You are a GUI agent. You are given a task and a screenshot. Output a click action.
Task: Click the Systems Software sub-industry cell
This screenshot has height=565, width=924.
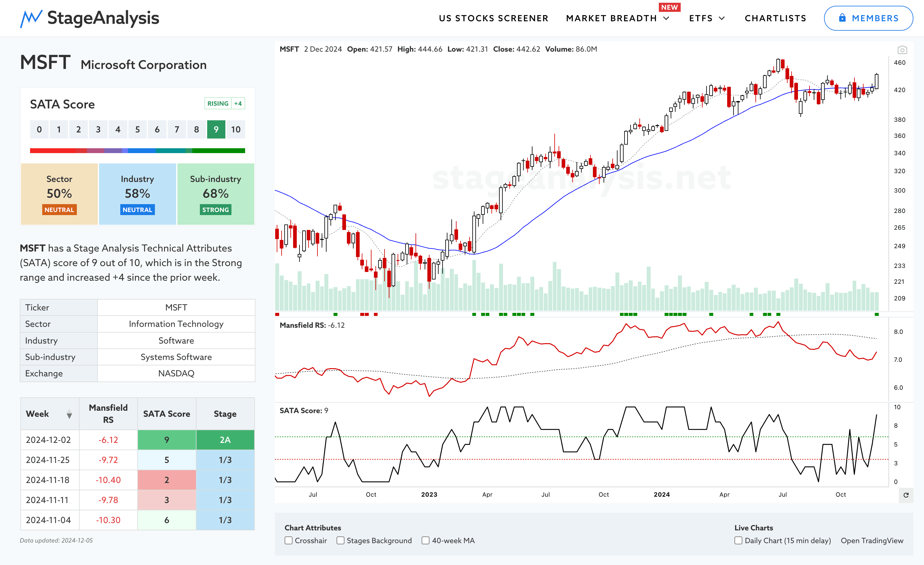(x=176, y=357)
